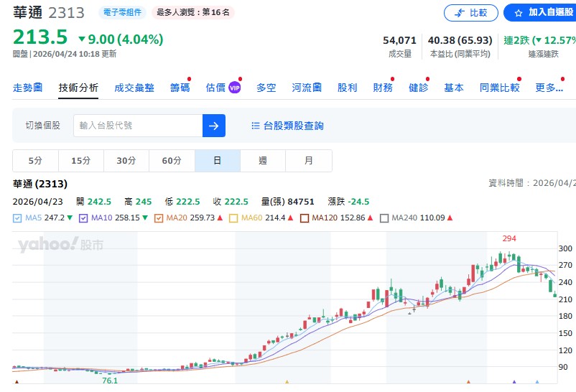
Task: Enable the MA60 moving average checkbox
Action: [x=233, y=218]
